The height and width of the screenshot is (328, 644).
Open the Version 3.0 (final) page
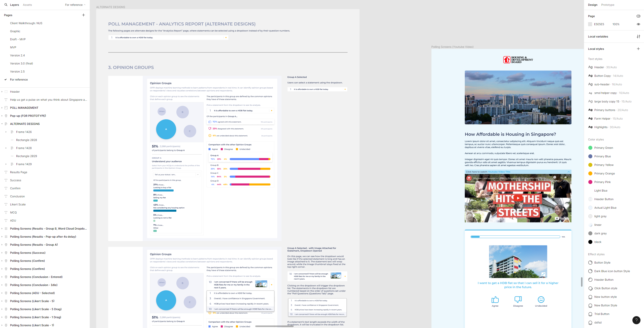tap(21, 63)
